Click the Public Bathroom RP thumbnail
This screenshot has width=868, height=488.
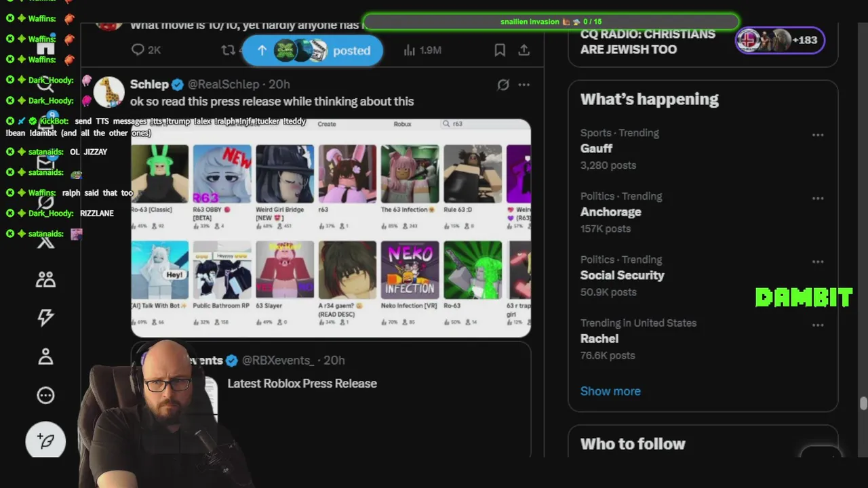[x=222, y=270]
